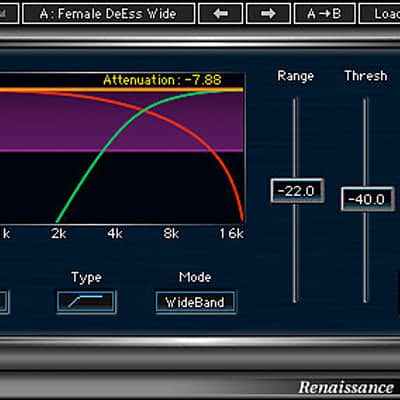This screenshot has height=400, width=400.
Task: Open the preset name field 'A: Female DeEss Wide'
Action: (x=108, y=14)
